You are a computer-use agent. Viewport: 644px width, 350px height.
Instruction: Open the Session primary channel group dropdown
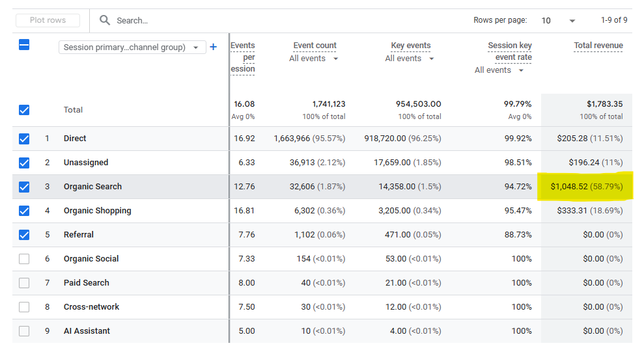point(132,47)
